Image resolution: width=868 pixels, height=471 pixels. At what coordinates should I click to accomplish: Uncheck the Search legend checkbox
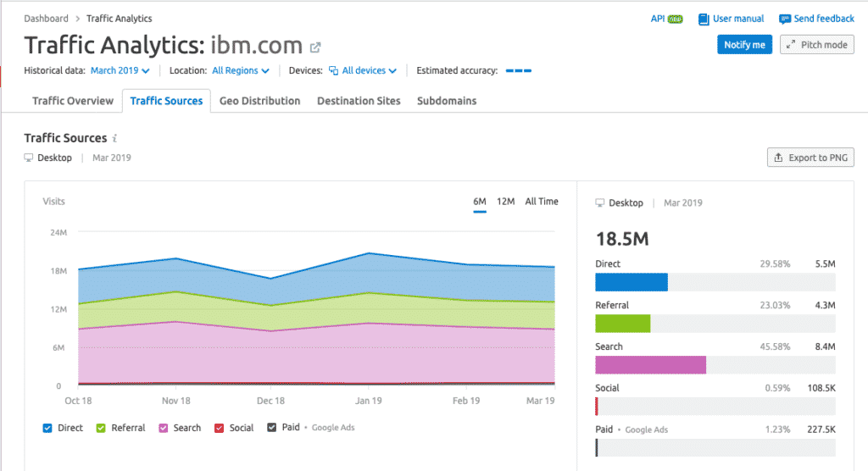coord(164,428)
